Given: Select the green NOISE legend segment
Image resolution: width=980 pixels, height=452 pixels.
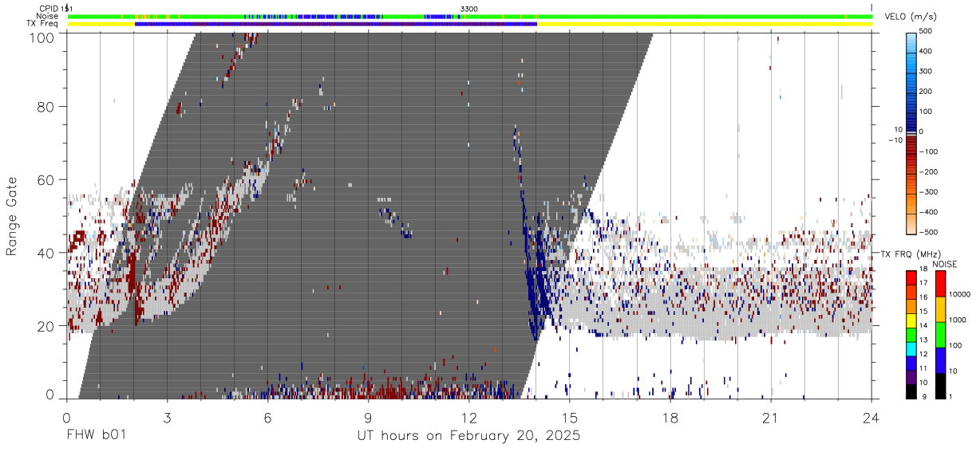Looking at the screenshot, I should click(939, 335).
